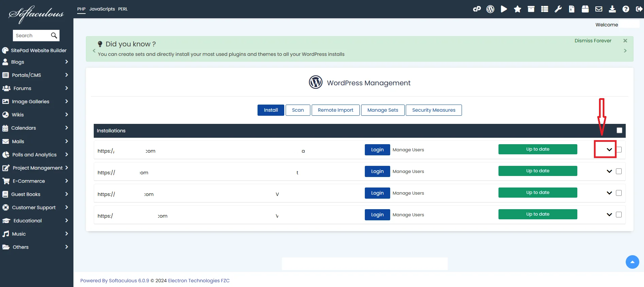Expand the first installation row details chevron
Screen dimensions: 644x287
point(609,150)
